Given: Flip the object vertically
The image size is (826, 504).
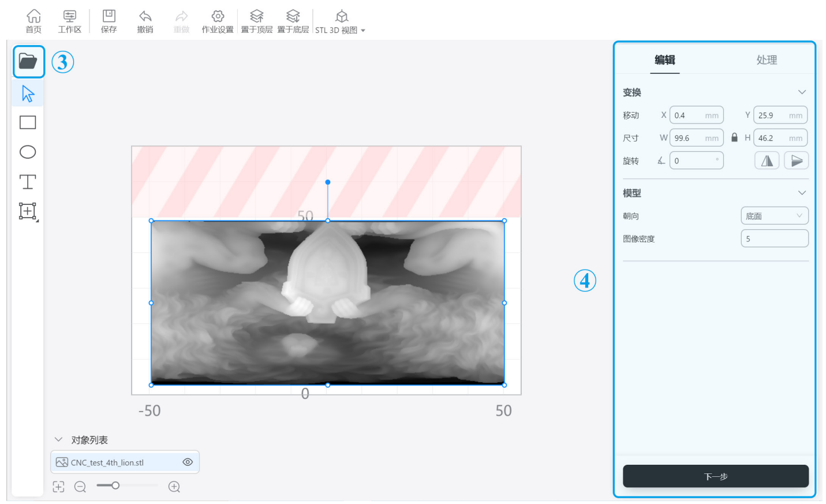Looking at the screenshot, I should pyautogui.click(x=797, y=160).
